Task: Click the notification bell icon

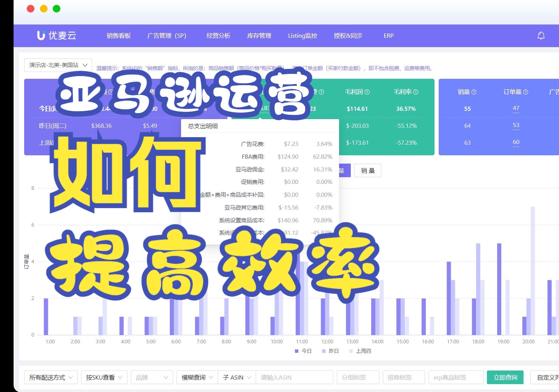Action: tap(541, 35)
